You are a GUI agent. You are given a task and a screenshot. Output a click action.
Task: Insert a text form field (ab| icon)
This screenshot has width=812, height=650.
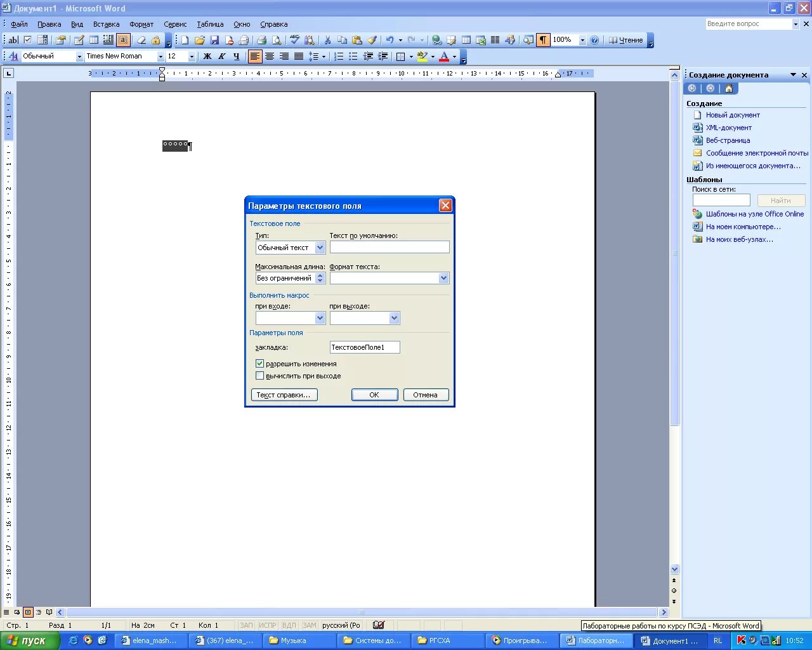point(13,40)
